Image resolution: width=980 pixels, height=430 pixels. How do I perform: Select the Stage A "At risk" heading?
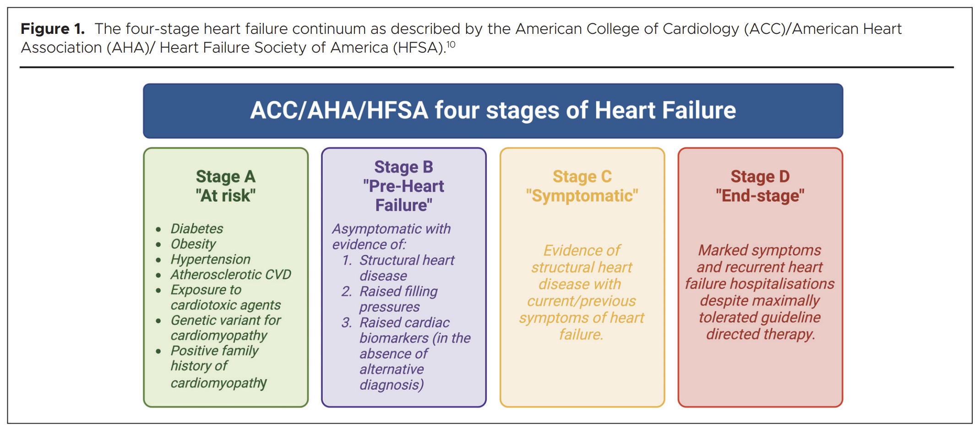coord(225,186)
